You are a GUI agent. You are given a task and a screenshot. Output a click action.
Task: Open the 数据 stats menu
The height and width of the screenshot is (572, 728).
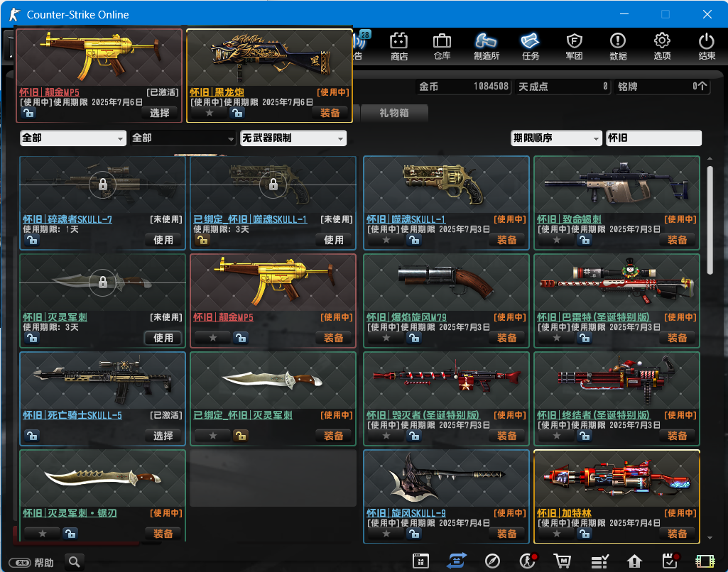tap(618, 46)
